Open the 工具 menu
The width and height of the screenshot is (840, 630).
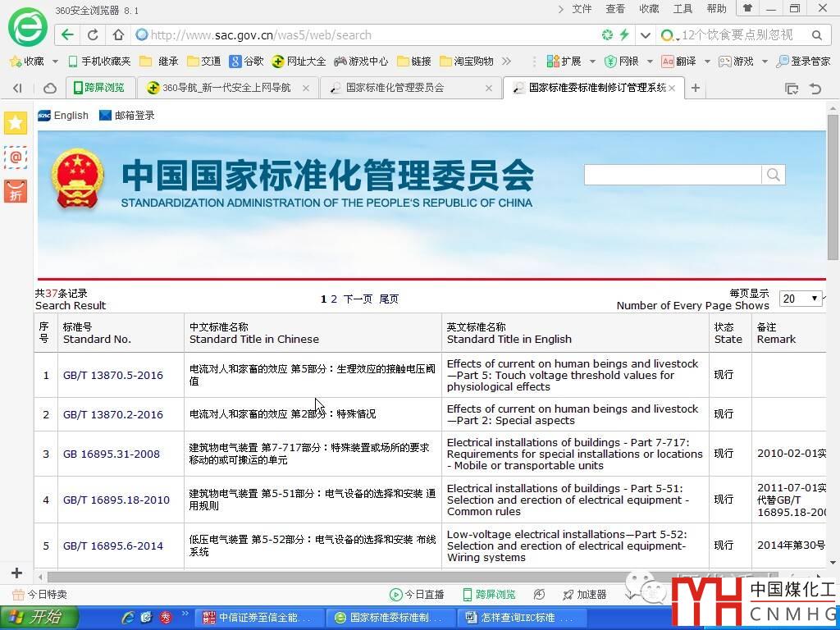[682, 9]
